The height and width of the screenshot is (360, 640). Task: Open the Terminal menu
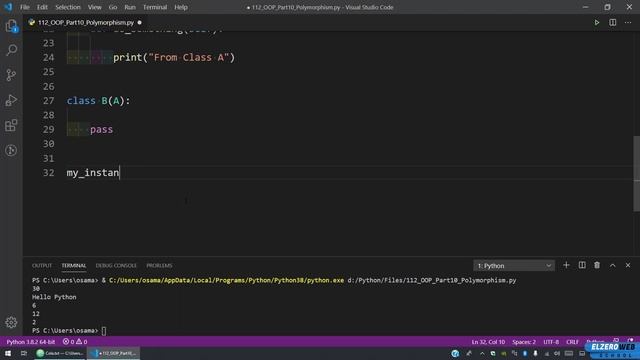point(155,7)
